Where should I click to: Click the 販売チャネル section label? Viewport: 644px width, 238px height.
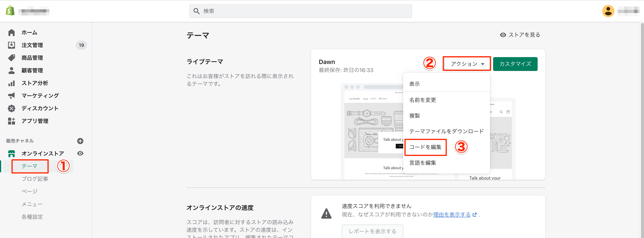tap(20, 141)
